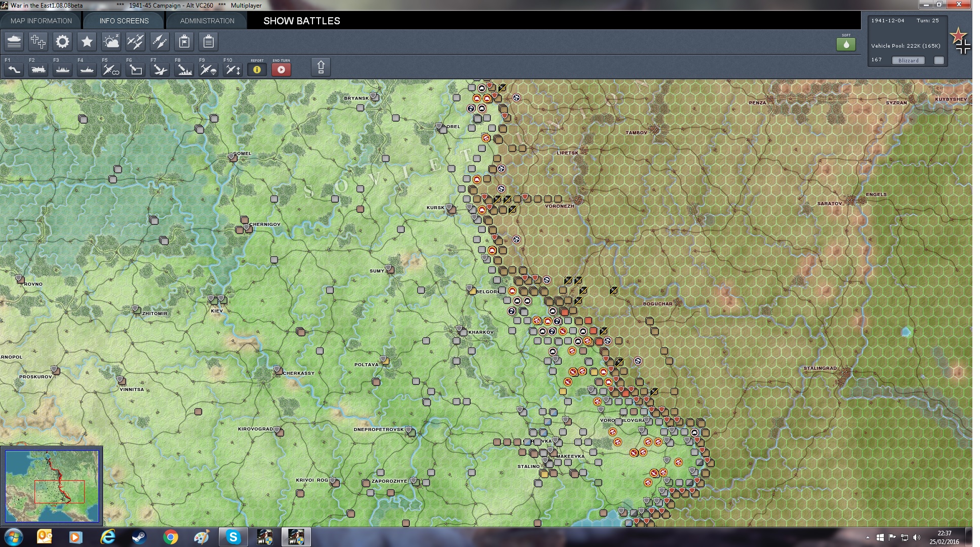Switch to the Map Information tab

pos(41,21)
